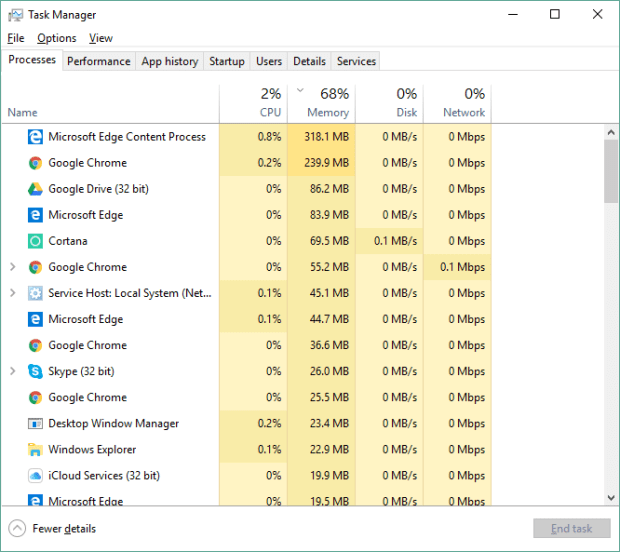Screen dimensions: 620x552
Task: Click the 22.9 MB memory cell
Action: click(x=321, y=450)
